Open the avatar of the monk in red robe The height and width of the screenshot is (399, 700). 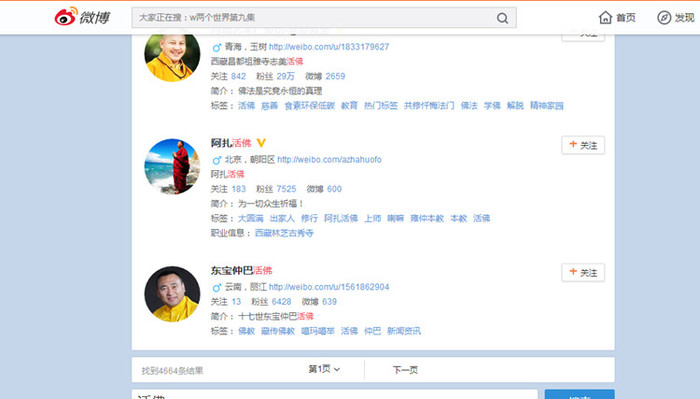coord(172,166)
